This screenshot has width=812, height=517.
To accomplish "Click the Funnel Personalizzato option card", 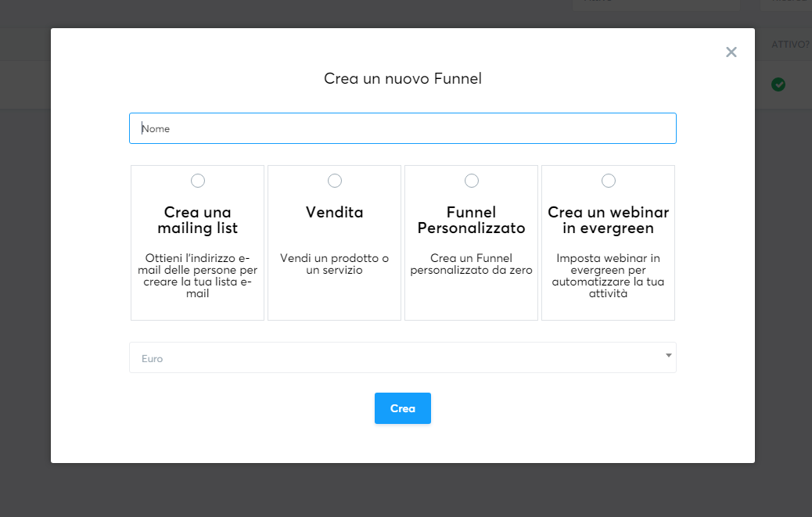I will pos(471,242).
